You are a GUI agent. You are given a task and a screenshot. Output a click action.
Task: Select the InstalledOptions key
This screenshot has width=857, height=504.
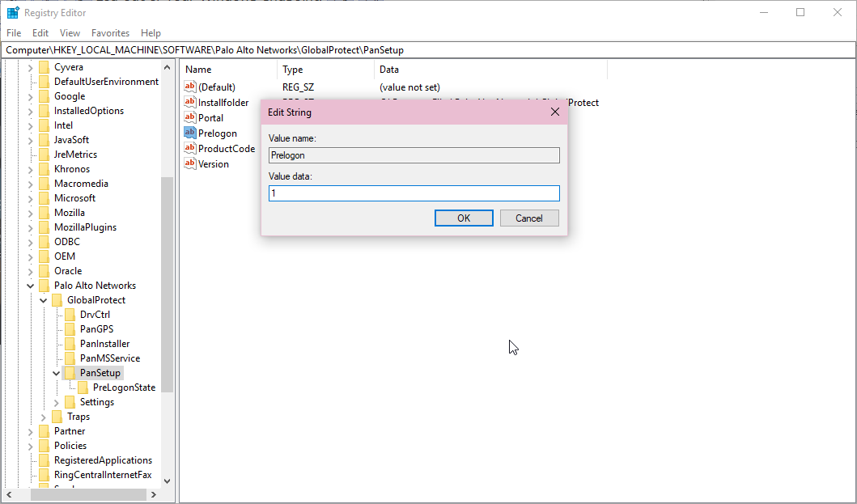(x=88, y=110)
